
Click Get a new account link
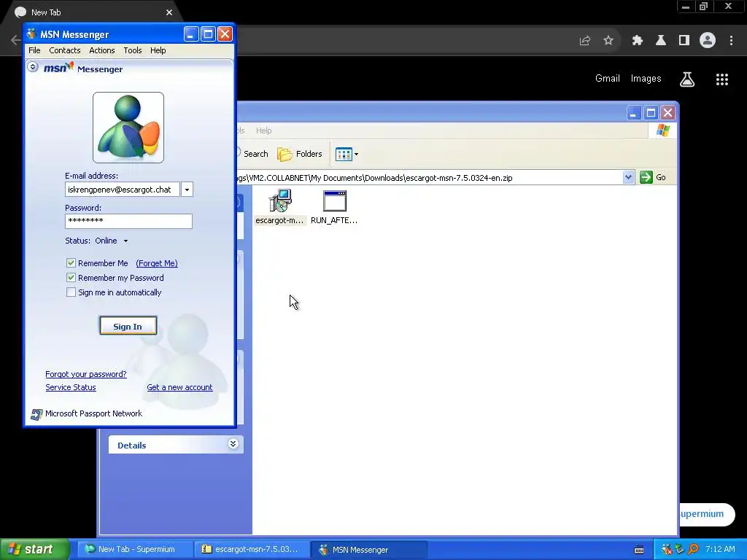point(179,388)
